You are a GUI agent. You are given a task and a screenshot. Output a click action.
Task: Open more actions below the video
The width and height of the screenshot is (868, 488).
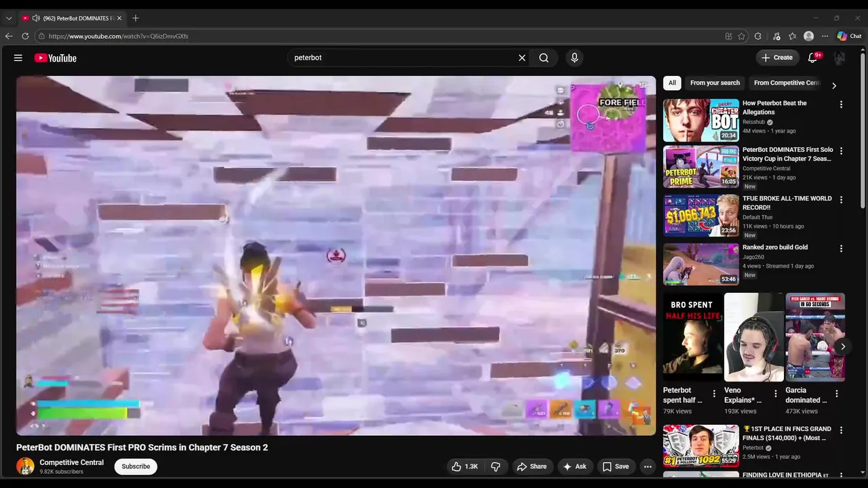[648, 466]
